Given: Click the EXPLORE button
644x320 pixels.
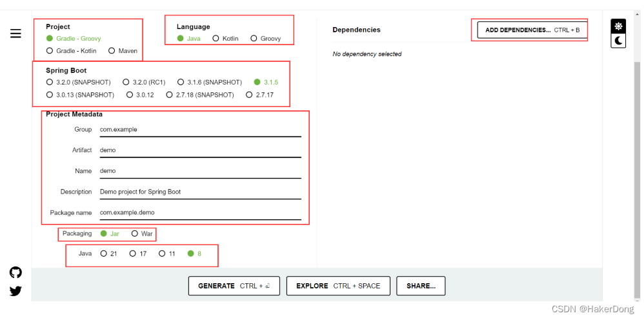Looking at the screenshot, I should click(x=338, y=286).
